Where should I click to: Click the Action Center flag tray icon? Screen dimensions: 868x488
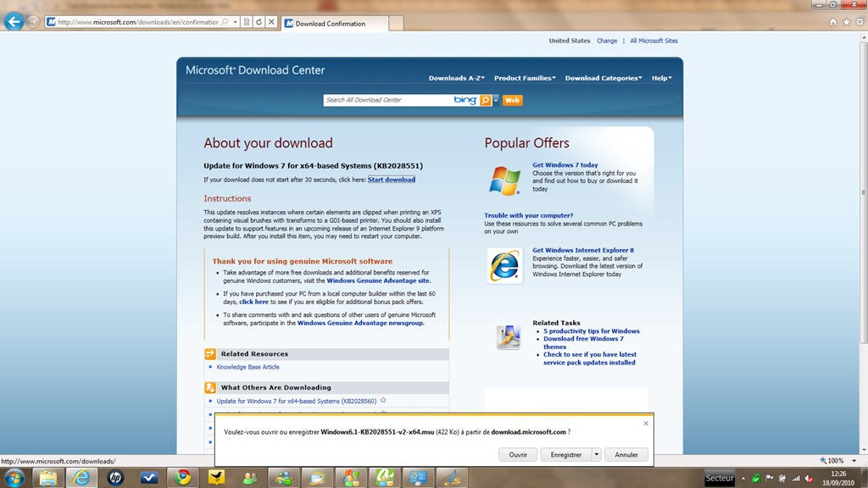770,479
